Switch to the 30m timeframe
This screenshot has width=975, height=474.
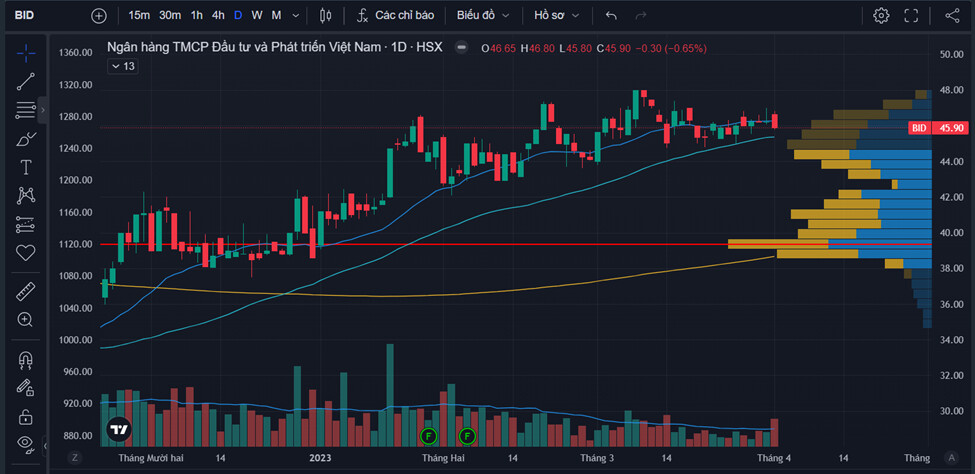(x=170, y=16)
